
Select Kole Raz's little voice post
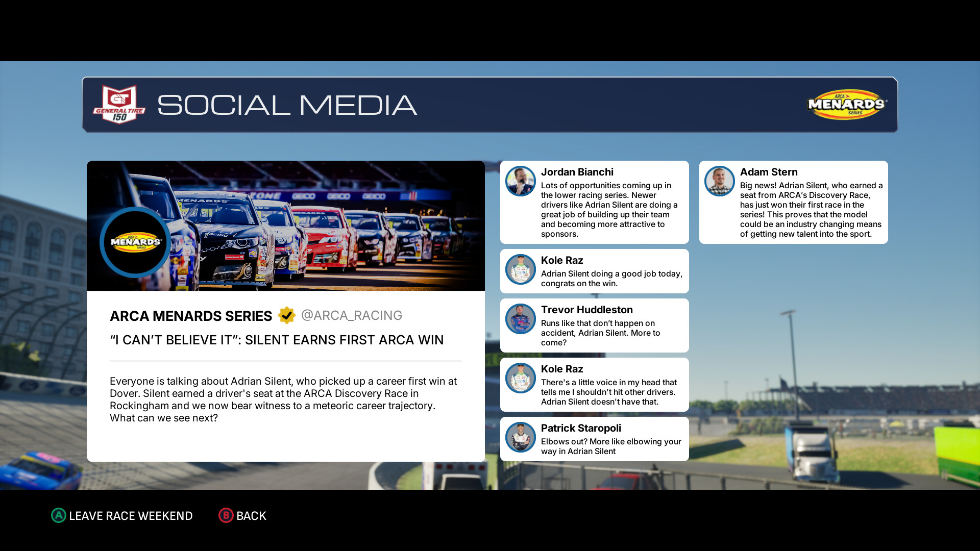(608, 392)
